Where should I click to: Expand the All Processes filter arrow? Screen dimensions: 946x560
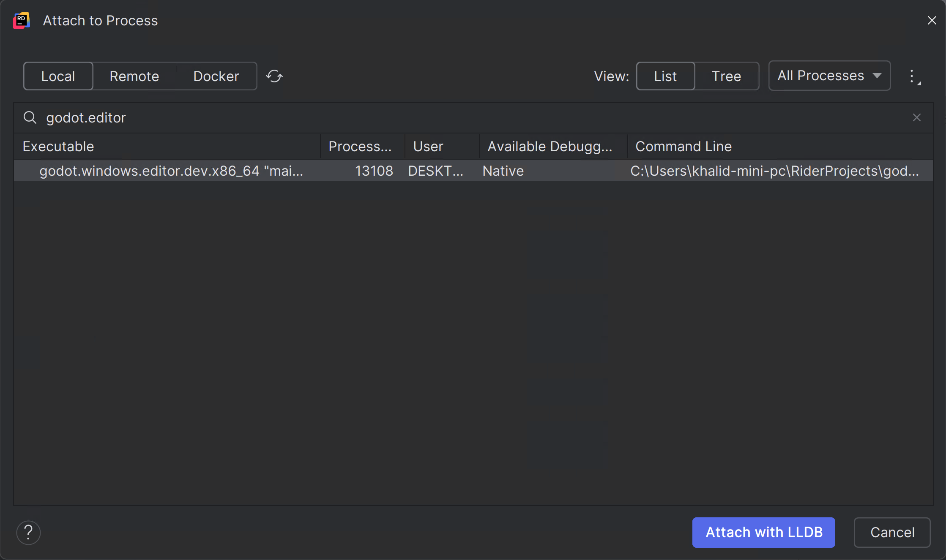point(877,76)
